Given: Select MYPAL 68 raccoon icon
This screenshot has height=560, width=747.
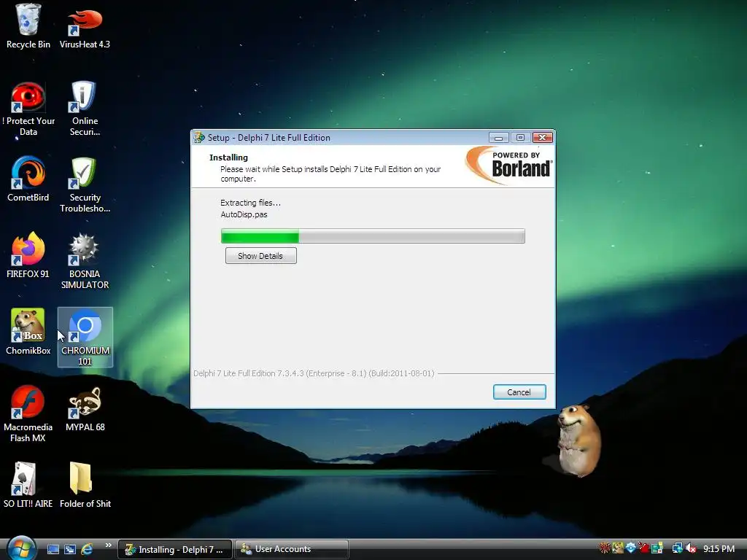Looking at the screenshot, I should coord(85,408).
